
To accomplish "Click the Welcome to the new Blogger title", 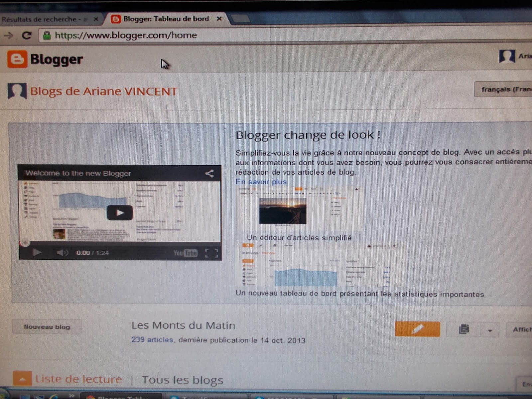I will point(78,173).
